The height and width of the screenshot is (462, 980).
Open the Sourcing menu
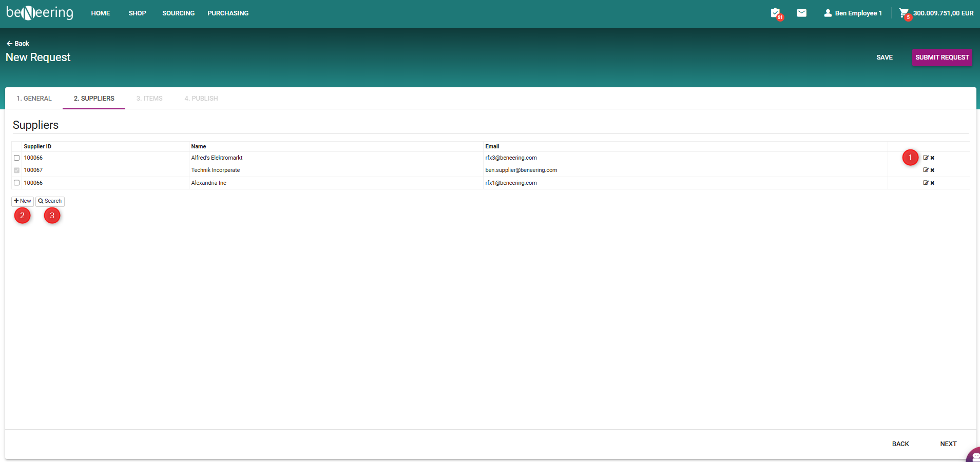(x=178, y=13)
